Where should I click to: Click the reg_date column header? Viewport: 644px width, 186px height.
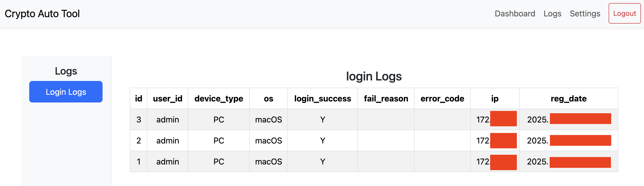click(569, 99)
